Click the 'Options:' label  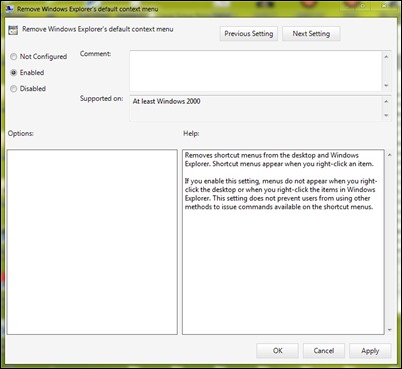click(21, 133)
